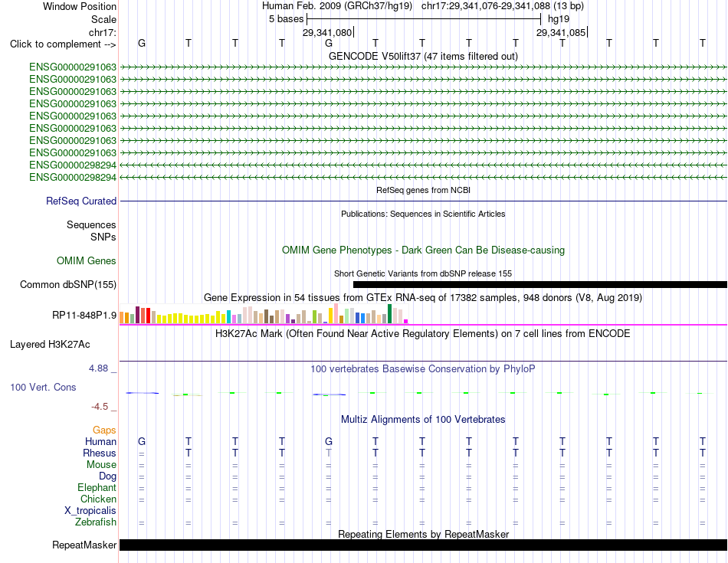
Task: Click the 29,341,080 ruler coordinate
Action: (327, 32)
